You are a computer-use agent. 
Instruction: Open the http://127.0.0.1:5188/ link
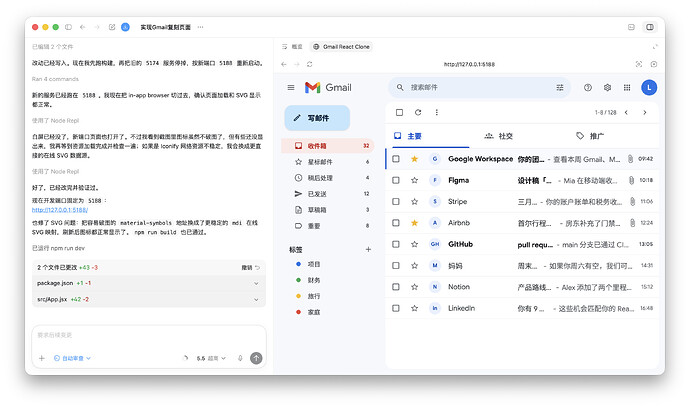coord(60,210)
